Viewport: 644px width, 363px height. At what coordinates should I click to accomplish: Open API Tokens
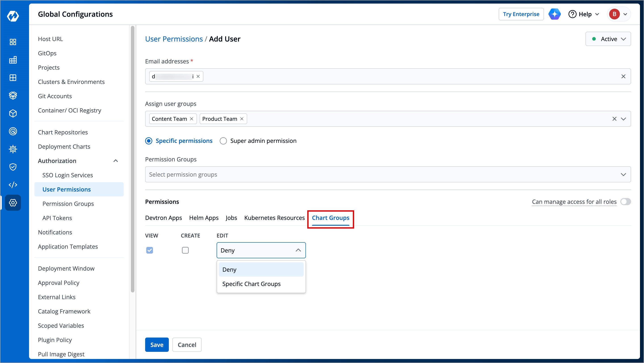57,218
